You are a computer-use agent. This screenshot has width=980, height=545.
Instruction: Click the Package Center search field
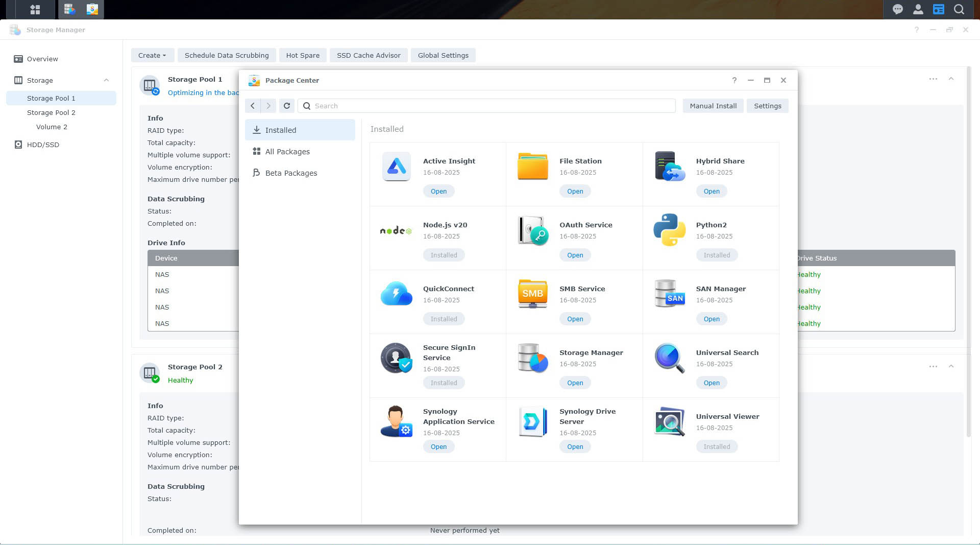[x=486, y=106]
